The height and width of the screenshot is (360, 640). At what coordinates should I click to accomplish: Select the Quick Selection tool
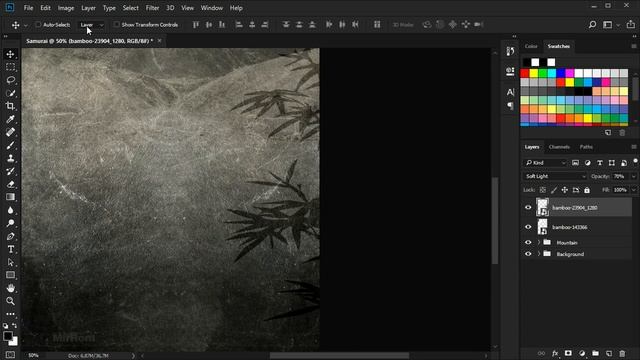tap(11, 93)
